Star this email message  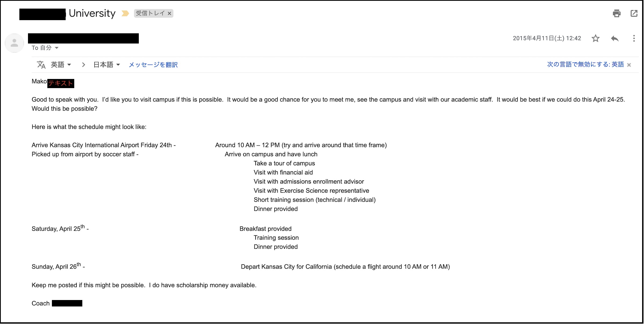596,38
